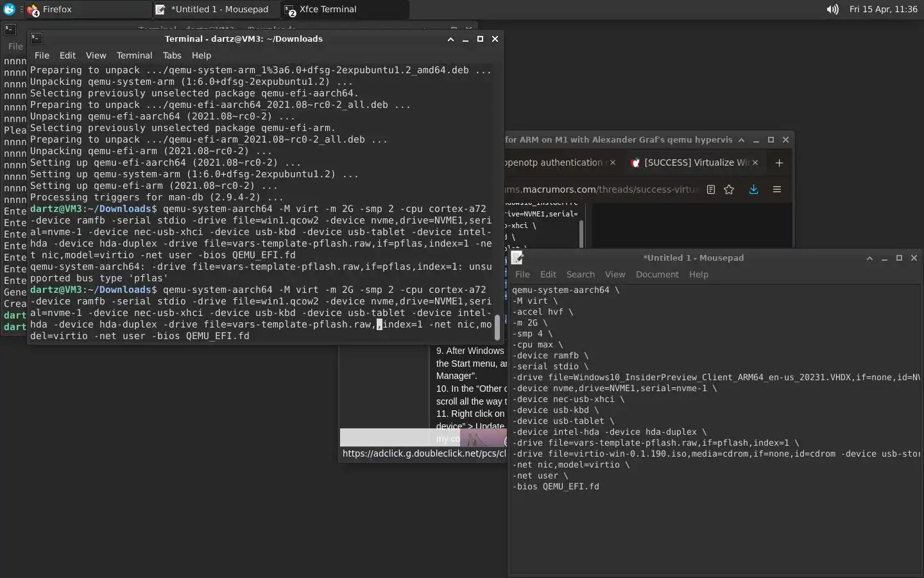Screen dimensions: 924x578
Task: Roll up the Mousepad window
Action: click(869, 258)
